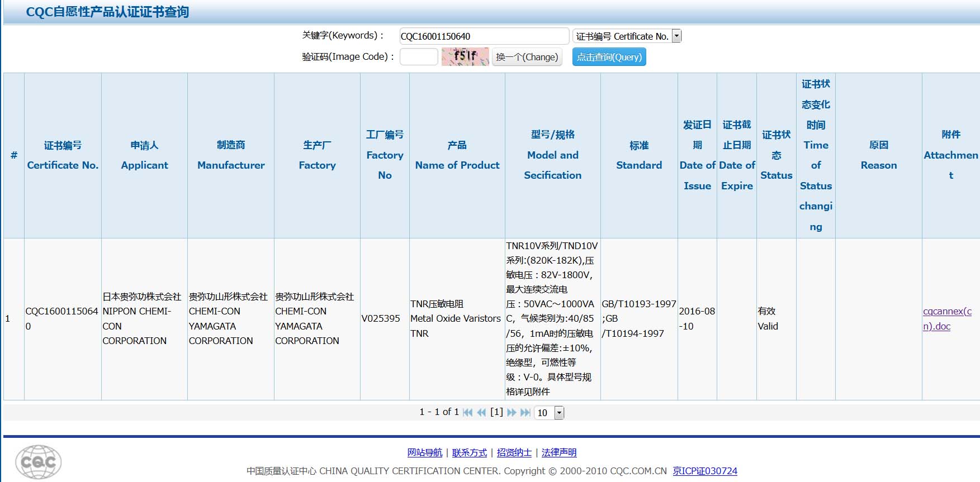The height and width of the screenshot is (482, 980).
Task: Select the Metal Oxide Varistors TNR cell
Action: point(457,319)
